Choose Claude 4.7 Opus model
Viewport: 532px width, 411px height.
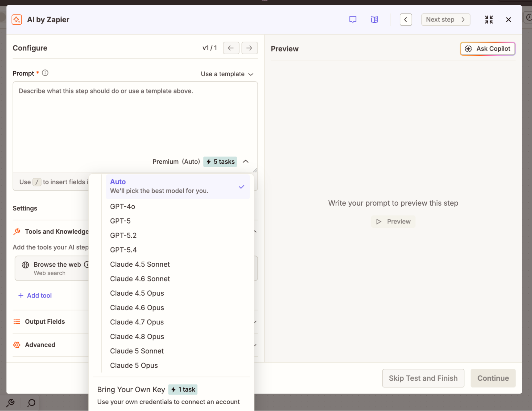coord(178,322)
